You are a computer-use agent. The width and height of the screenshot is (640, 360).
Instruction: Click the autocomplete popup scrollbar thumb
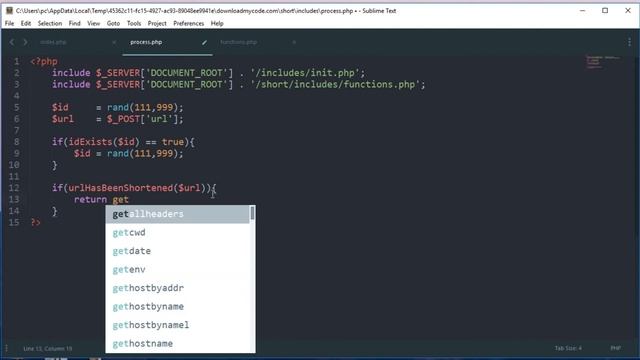(252, 213)
